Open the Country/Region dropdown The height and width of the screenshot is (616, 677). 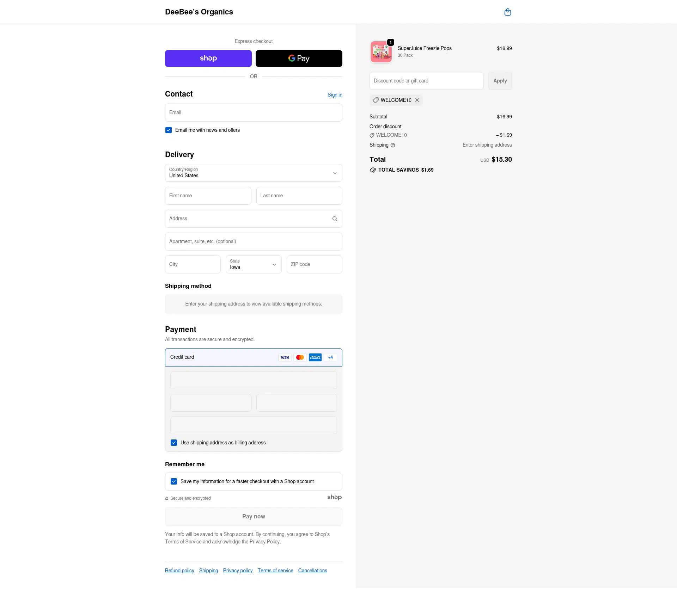pos(253,173)
